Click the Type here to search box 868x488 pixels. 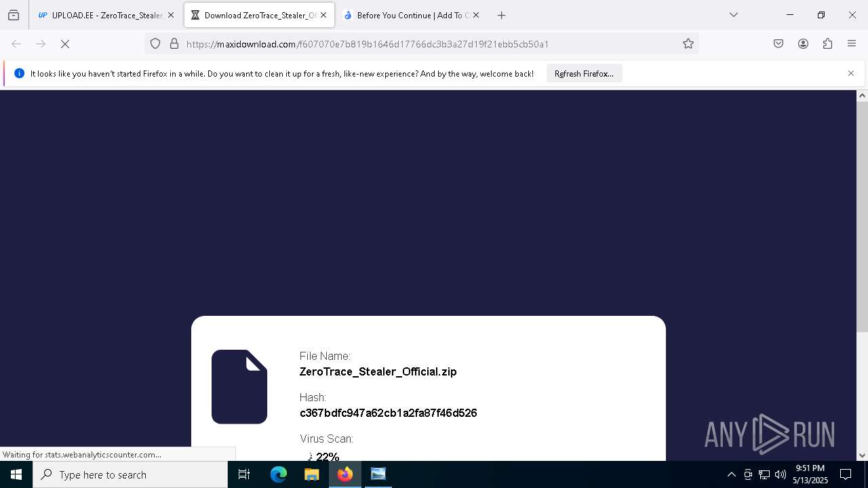[x=130, y=474]
